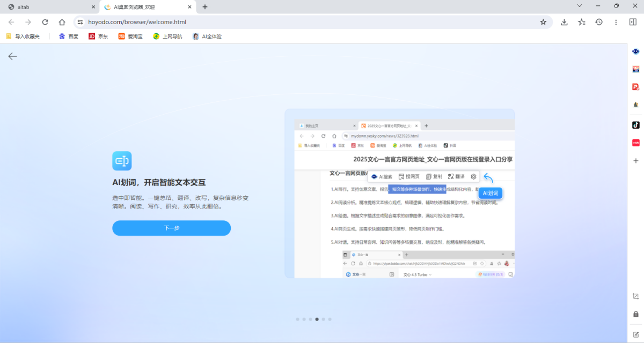The image size is (644, 343).
Task: Bookmark this page with the star icon
Action: pyautogui.click(x=543, y=22)
